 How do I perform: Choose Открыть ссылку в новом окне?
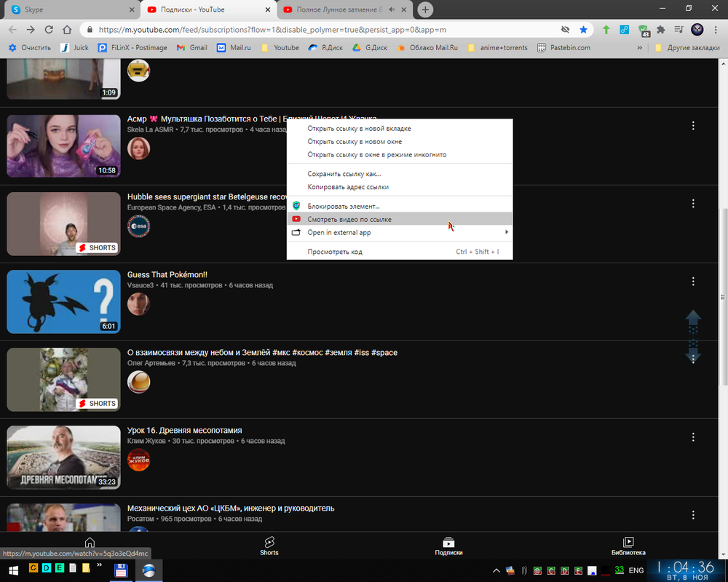pos(400,142)
